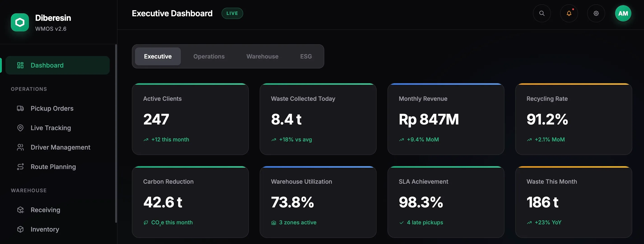Open the Active Clients card
This screenshot has height=244, width=644.
[190, 119]
